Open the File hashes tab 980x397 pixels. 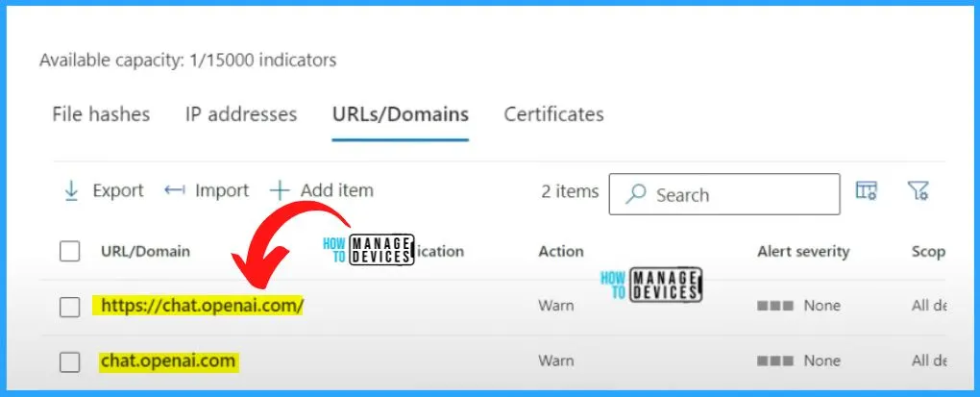(x=101, y=114)
